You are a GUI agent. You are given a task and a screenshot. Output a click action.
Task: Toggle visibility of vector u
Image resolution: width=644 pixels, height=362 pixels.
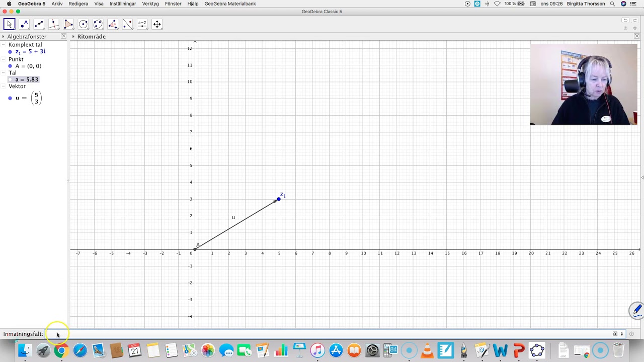[10, 98]
